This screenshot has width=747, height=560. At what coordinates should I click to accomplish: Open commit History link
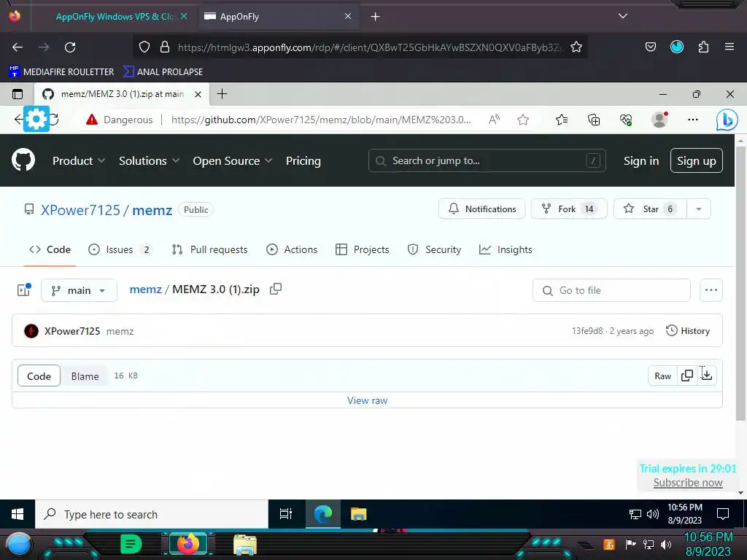pos(688,330)
